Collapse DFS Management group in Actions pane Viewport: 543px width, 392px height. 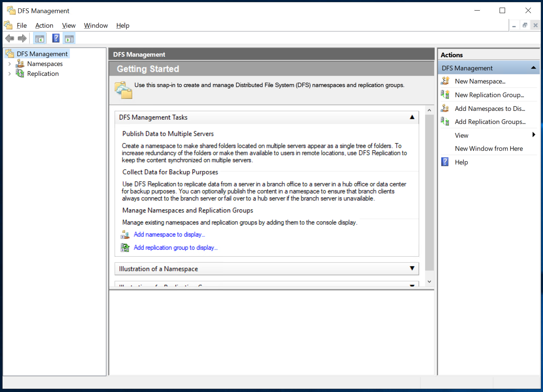(x=534, y=68)
